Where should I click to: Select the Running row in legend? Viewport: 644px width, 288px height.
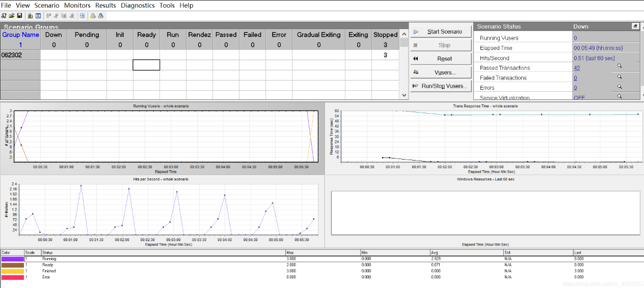point(322,259)
